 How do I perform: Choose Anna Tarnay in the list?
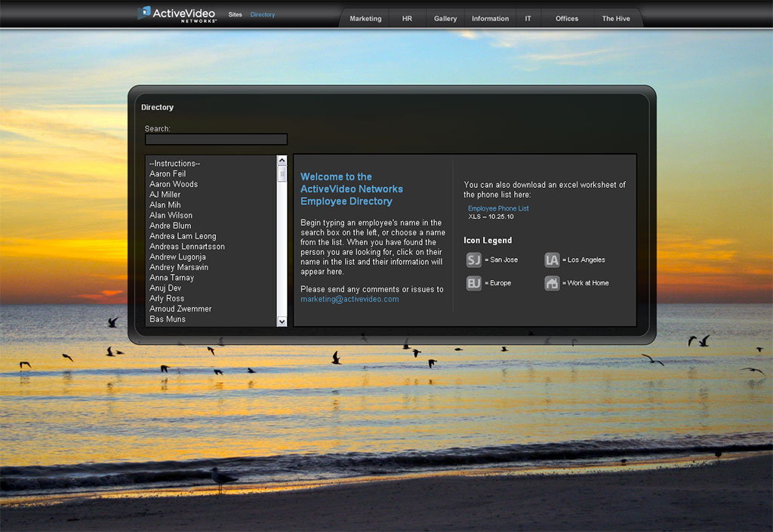211,277
